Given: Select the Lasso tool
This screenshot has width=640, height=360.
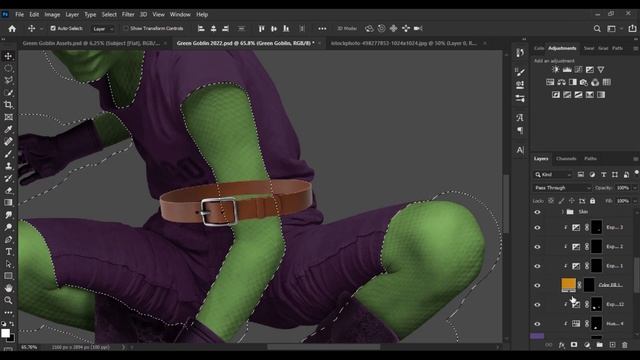Looking at the screenshot, I should [x=8, y=80].
